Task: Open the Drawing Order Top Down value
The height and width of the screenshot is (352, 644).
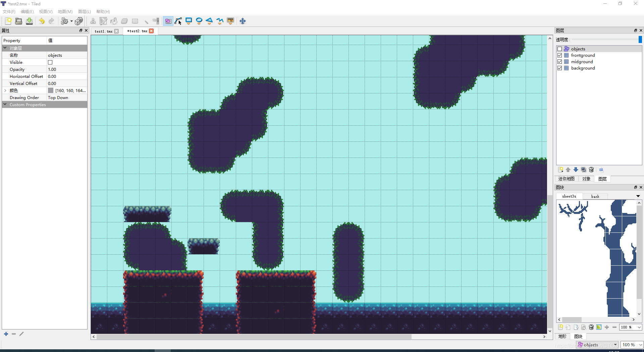Action: [67, 98]
